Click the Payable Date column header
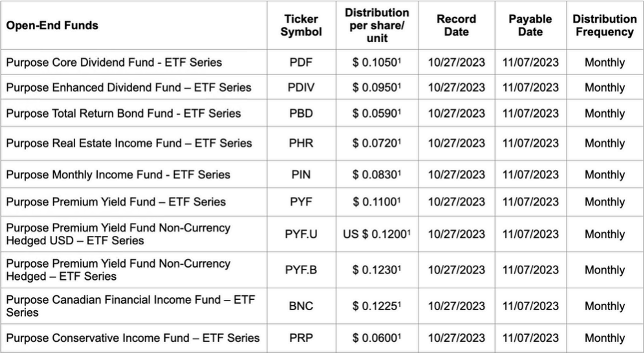 [x=530, y=26]
